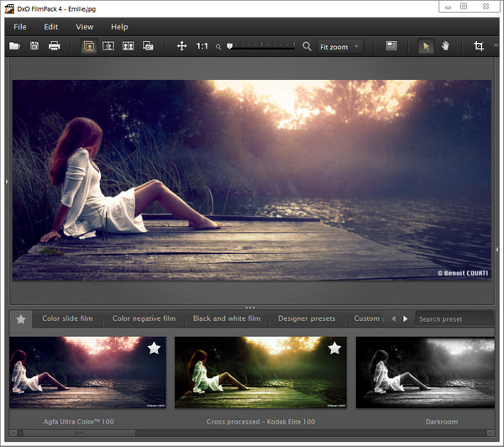Set zoom to 1:1
The image size is (504, 447).
202,46
